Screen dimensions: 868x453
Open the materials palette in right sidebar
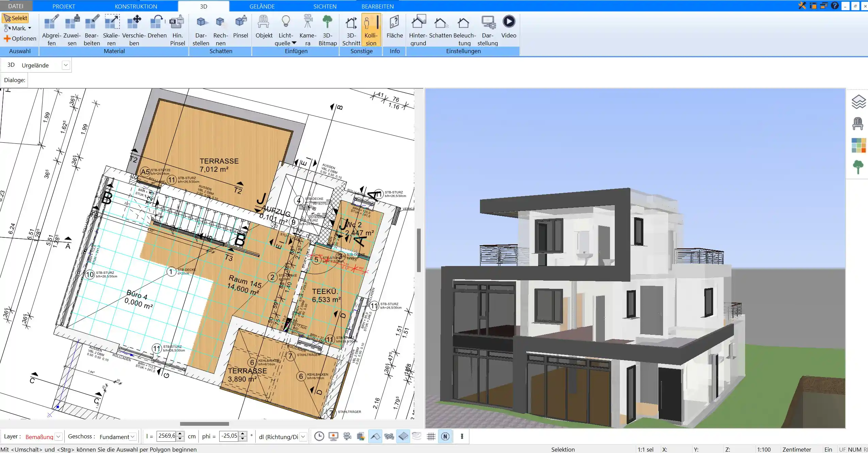click(x=858, y=145)
